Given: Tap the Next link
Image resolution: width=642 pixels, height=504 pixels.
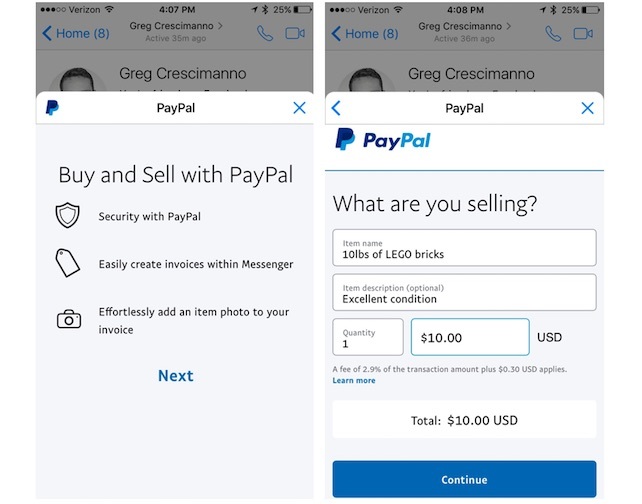Looking at the screenshot, I should [x=175, y=376].
